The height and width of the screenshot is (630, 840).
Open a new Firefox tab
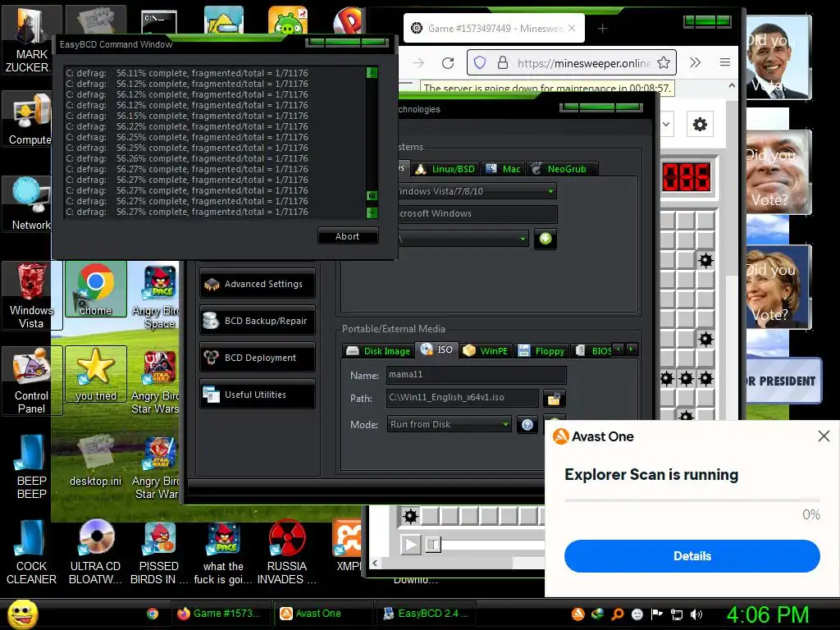point(602,29)
